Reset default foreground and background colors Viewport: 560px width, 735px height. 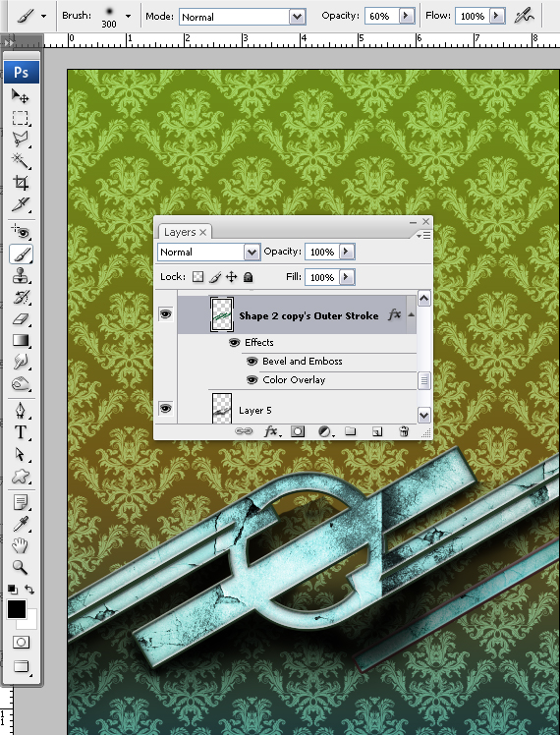coord(12,590)
